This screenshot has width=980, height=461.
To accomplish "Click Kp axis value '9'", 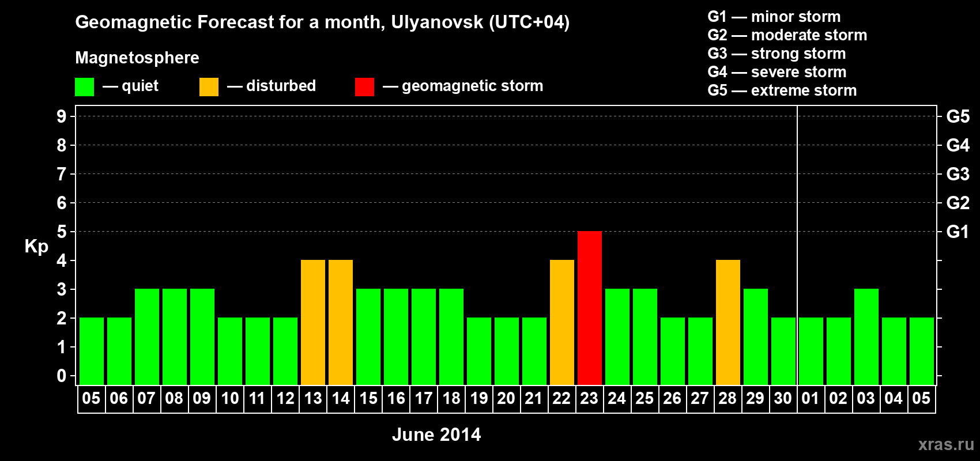I will 62,116.
